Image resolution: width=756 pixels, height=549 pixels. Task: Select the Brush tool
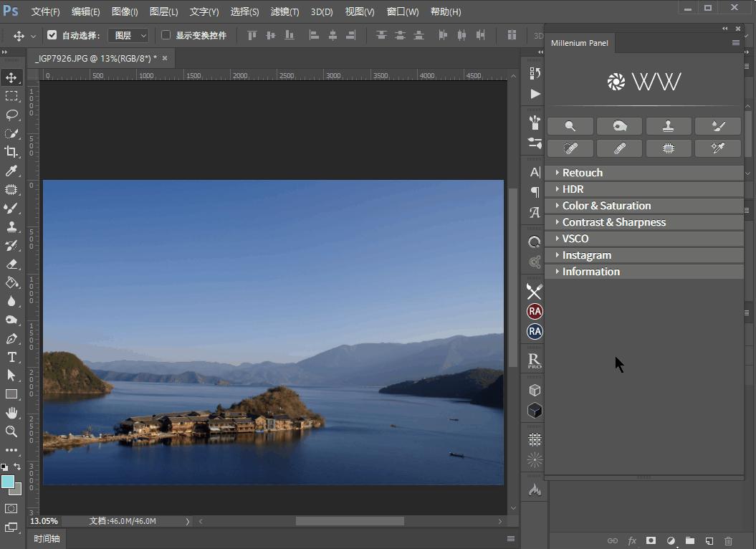click(x=10, y=208)
